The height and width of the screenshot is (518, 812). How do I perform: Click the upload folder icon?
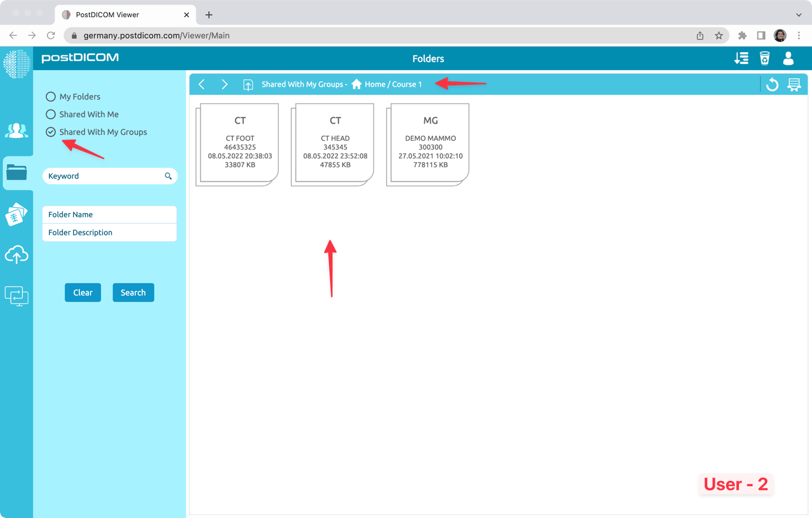coord(248,84)
